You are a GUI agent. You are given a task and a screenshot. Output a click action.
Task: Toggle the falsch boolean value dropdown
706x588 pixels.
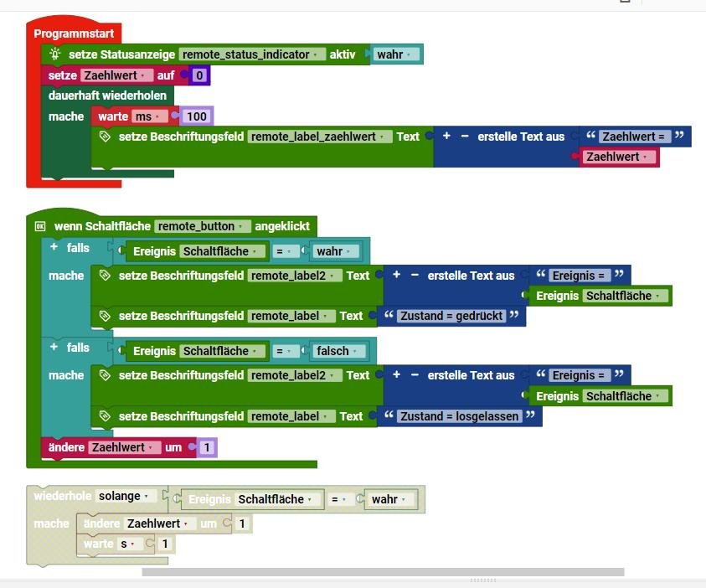tap(339, 352)
